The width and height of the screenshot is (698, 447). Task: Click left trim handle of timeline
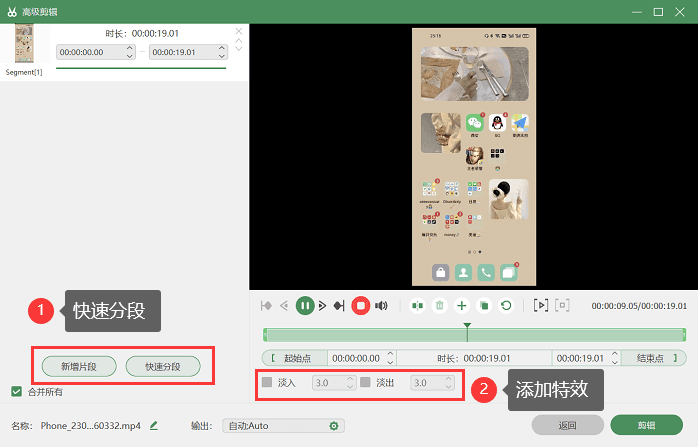click(265, 335)
